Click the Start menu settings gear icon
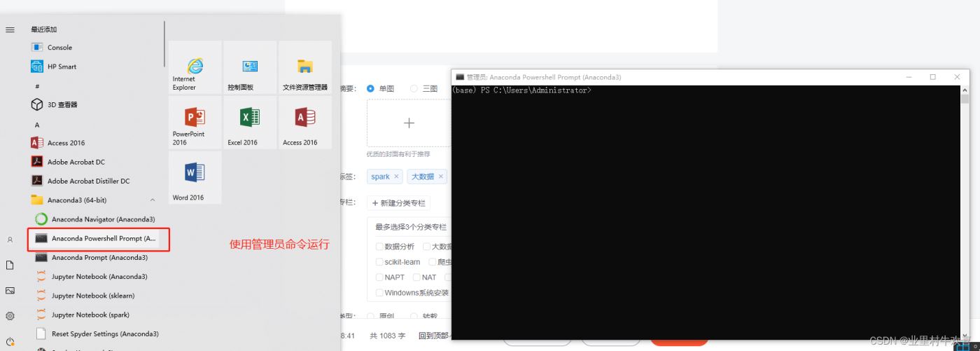This screenshot has height=351, width=980. pos(10,316)
